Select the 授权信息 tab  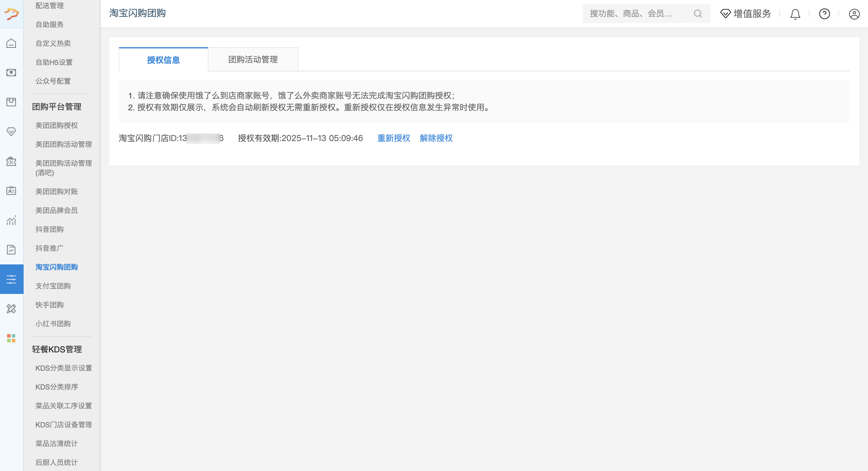click(x=163, y=60)
